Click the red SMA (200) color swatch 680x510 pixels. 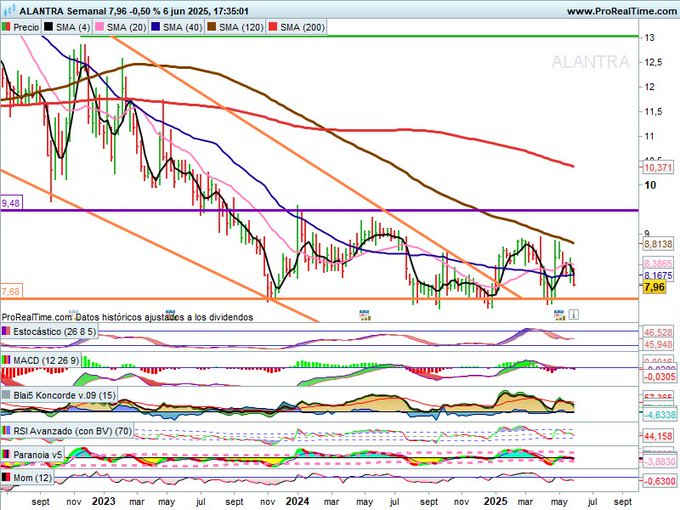273,27
